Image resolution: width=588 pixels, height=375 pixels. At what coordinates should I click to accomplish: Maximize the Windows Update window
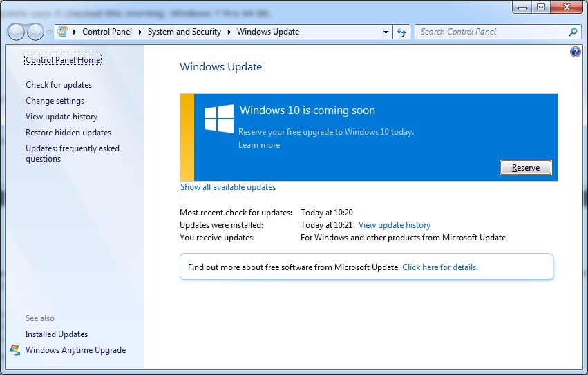pyautogui.click(x=541, y=8)
